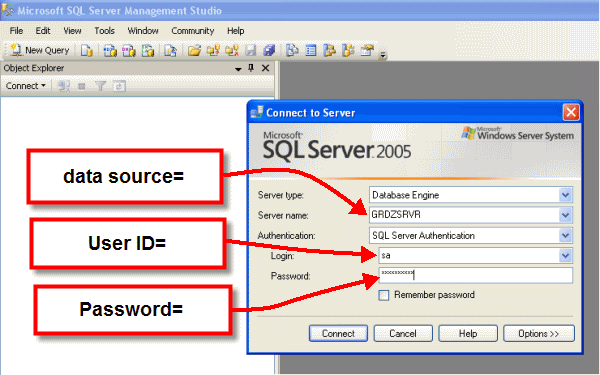Click the folder icon with question mark

213,50
